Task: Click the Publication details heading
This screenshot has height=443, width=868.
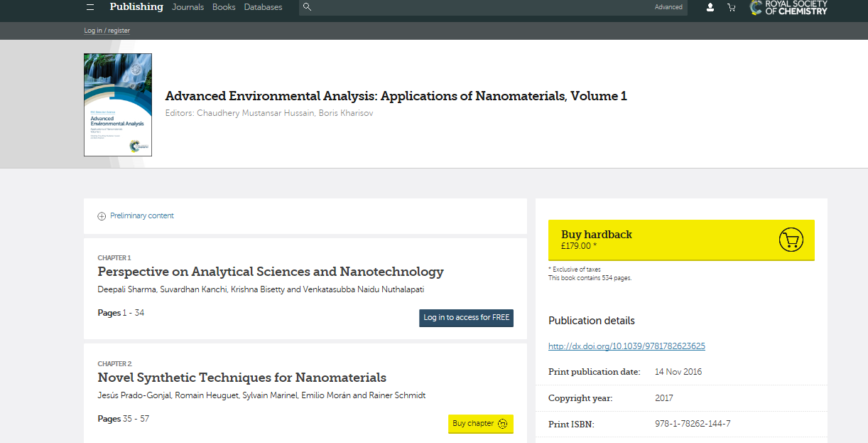Action: [x=592, y=321]
